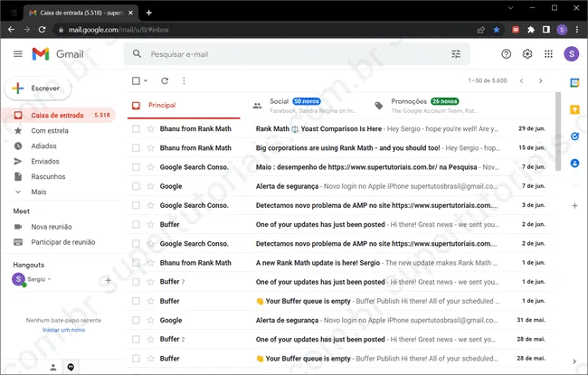Open the 1 de jun. Buffer queue is empty email
This screenshot has width=588, height=375.
[x=340, y=301]
